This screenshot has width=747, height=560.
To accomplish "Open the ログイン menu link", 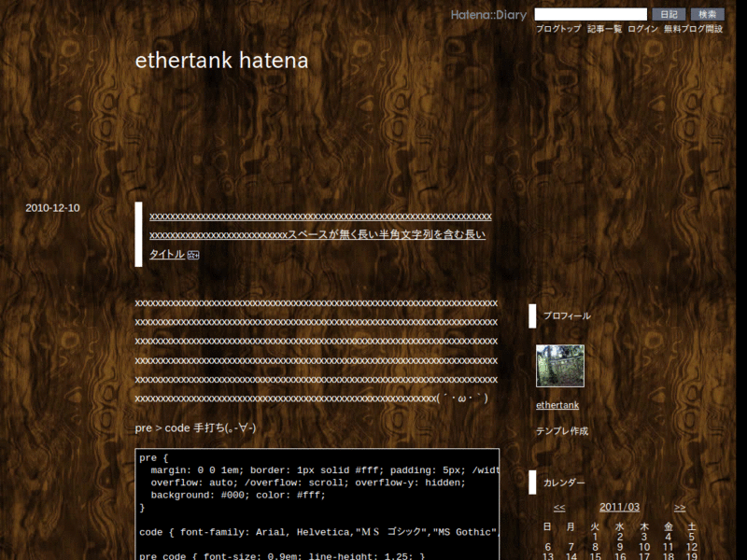I will pos(642,29).
